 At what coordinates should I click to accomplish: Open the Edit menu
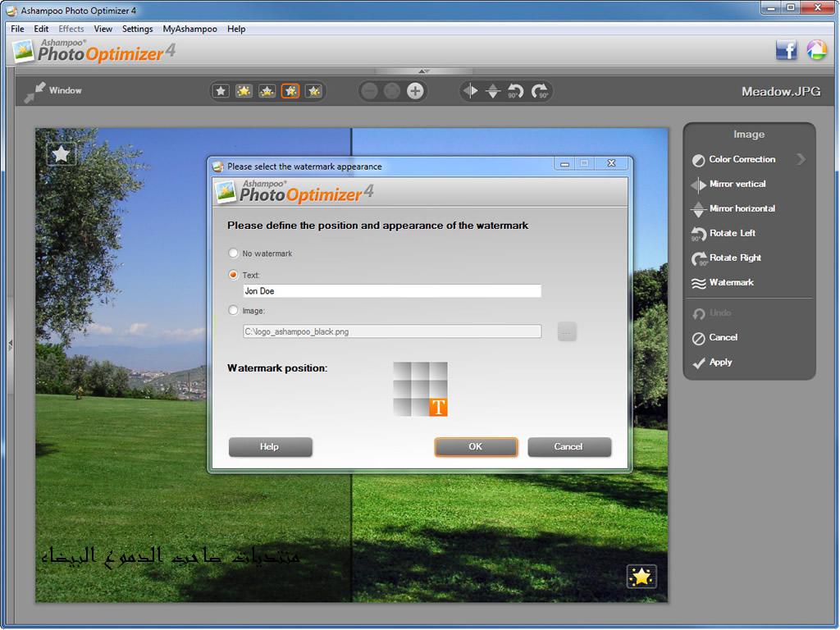click(x=41, y=29)
